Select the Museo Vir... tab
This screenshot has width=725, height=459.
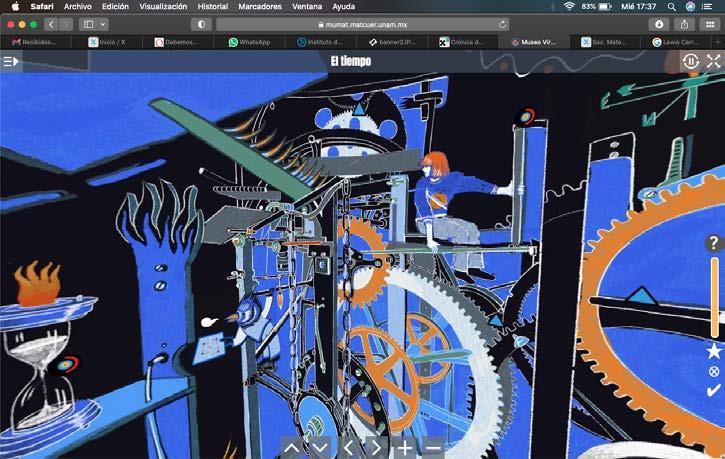[x=535, y=42]
